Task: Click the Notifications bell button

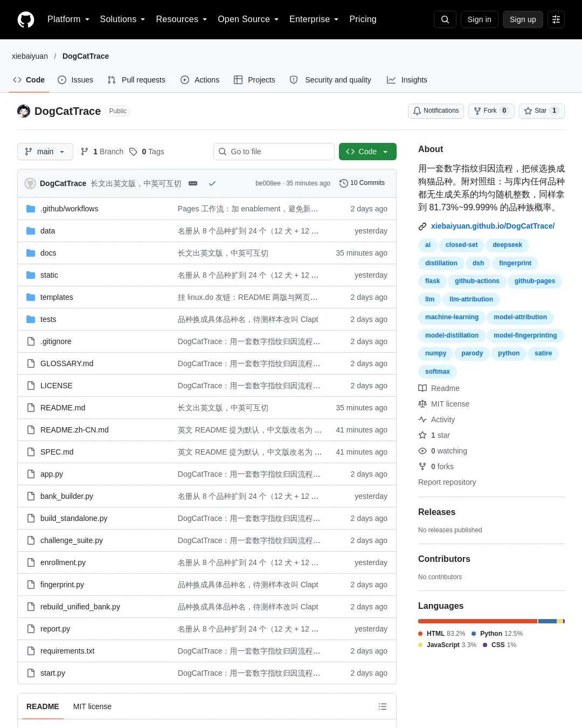Action: pos(436,111)
